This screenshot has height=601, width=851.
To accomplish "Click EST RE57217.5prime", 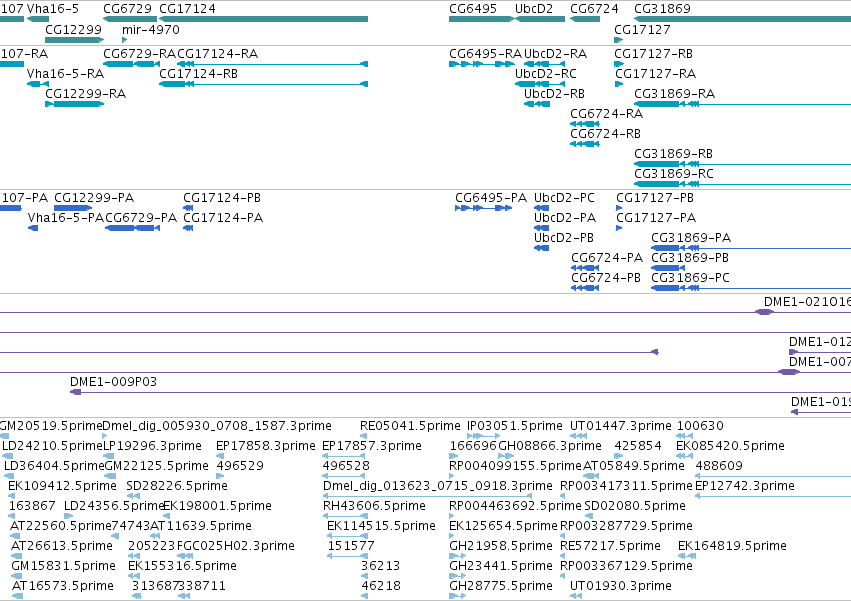I will click(x=563, y=556).
